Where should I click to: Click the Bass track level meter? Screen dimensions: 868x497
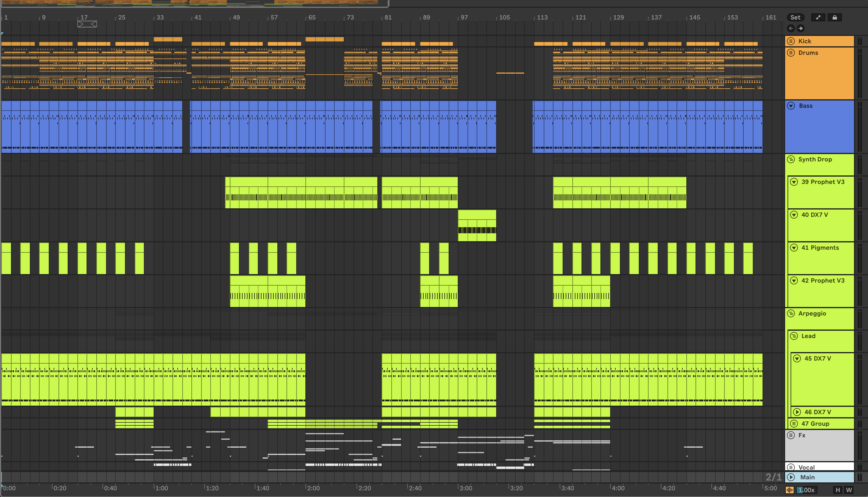pyautogui.click(x=860, y=127)
